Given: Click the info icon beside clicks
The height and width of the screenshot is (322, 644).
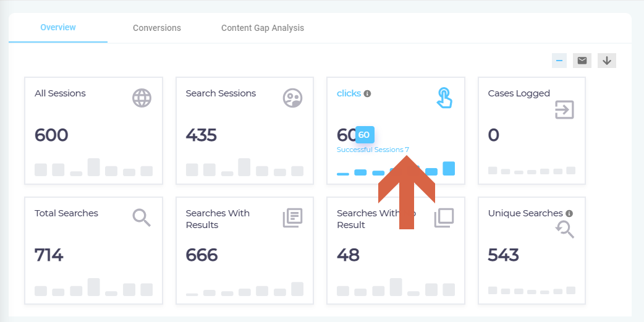Looking at the screenshot, I should click(367, 94).
